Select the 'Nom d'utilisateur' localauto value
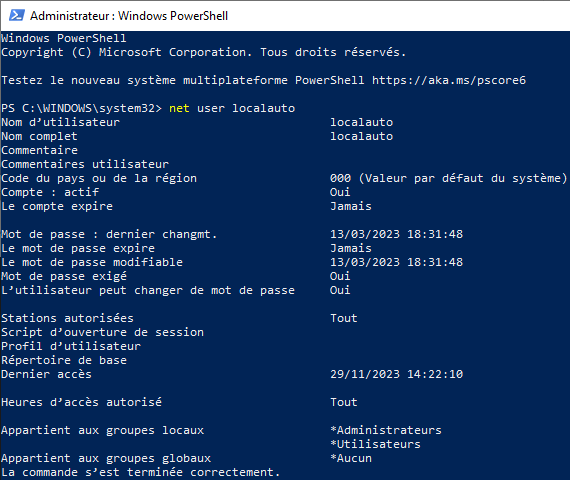The width and height of the screenshot is (570, 480). pyautogui.click(x=361, y=122)
